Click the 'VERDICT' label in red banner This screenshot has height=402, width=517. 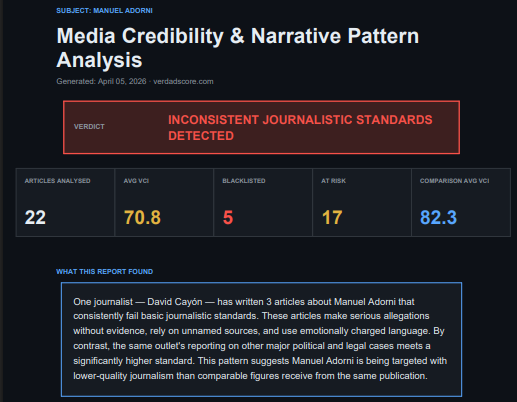pos(89,127)
